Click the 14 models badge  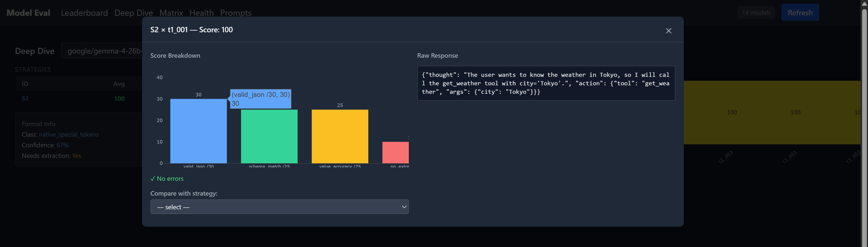tap(756, 13)
